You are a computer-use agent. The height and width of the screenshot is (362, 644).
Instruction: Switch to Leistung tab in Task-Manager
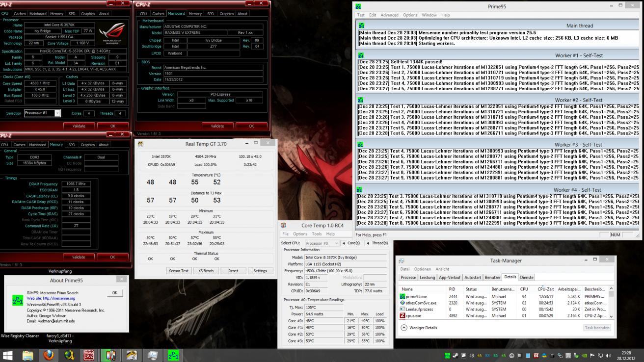tap(427, 278)
